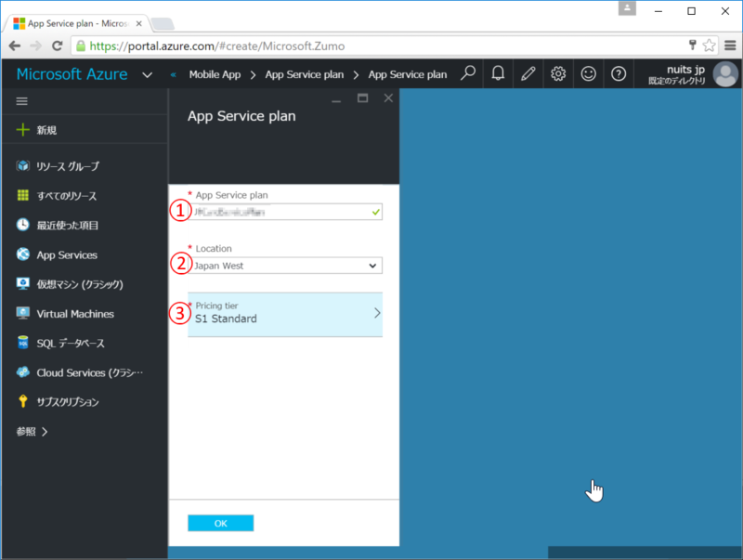Viewport: 743px width, 560px height.
Task: Open the nuits jp account avatar
Action: [x=725, y=74]
